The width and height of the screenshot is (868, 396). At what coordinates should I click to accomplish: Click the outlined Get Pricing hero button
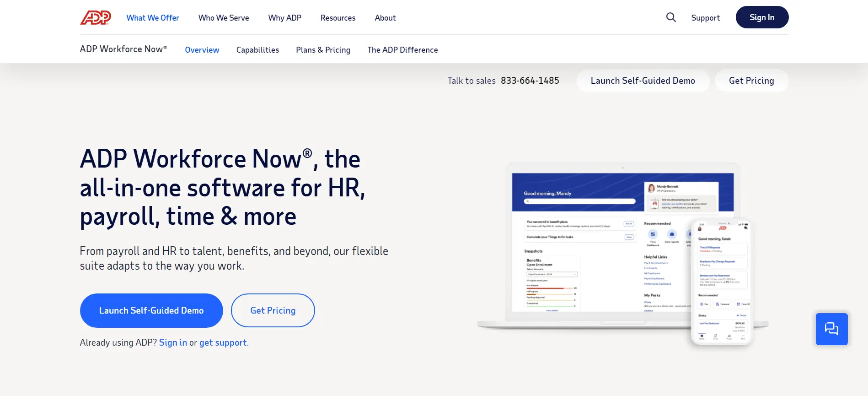[273, 310]
